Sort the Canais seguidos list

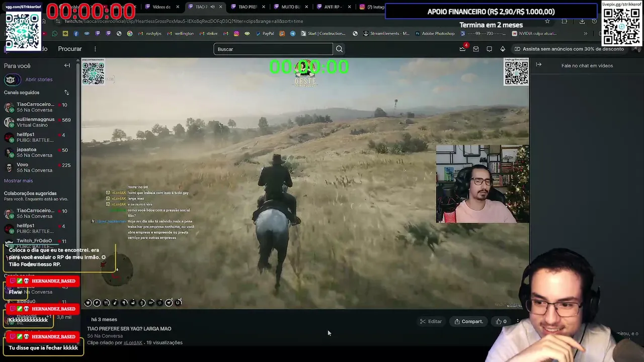click(66, 93)
